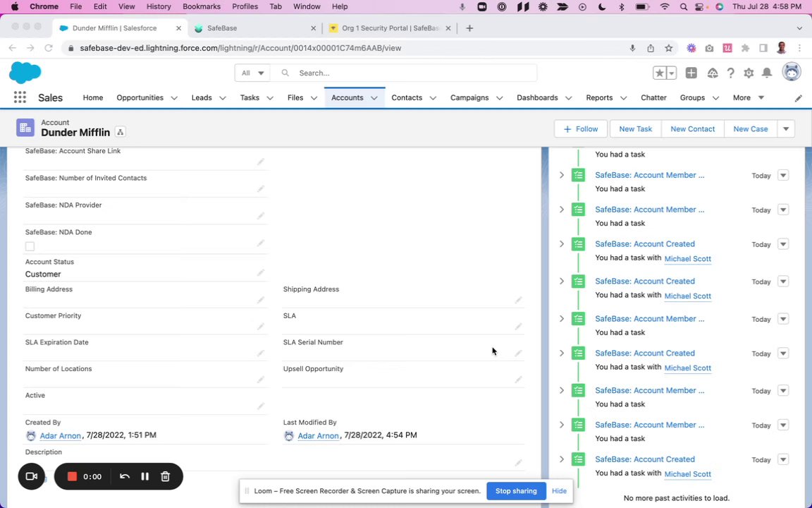
Task: Click the Stop sharing button
Action: coord(516,491)
